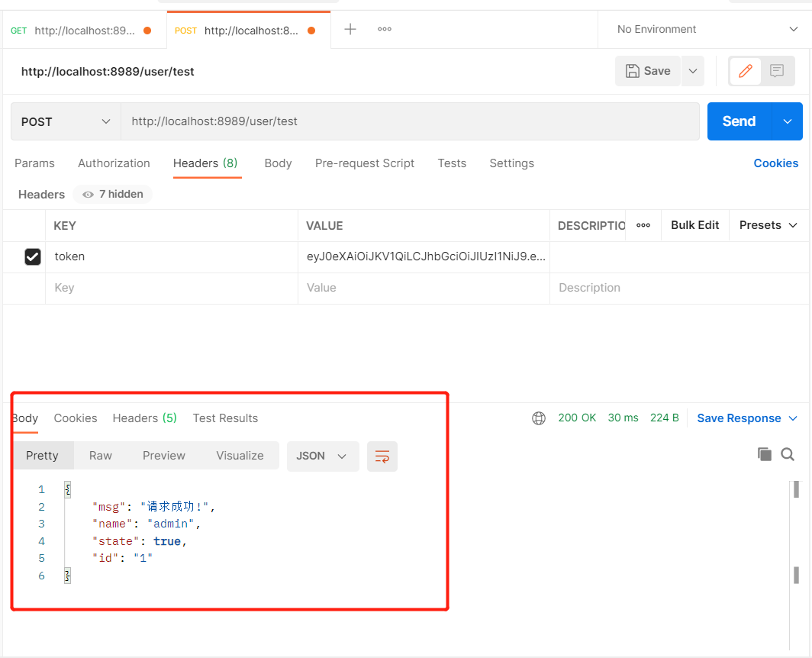
Task: Switch response view to Preview
Action: click(x=163, y=456)
